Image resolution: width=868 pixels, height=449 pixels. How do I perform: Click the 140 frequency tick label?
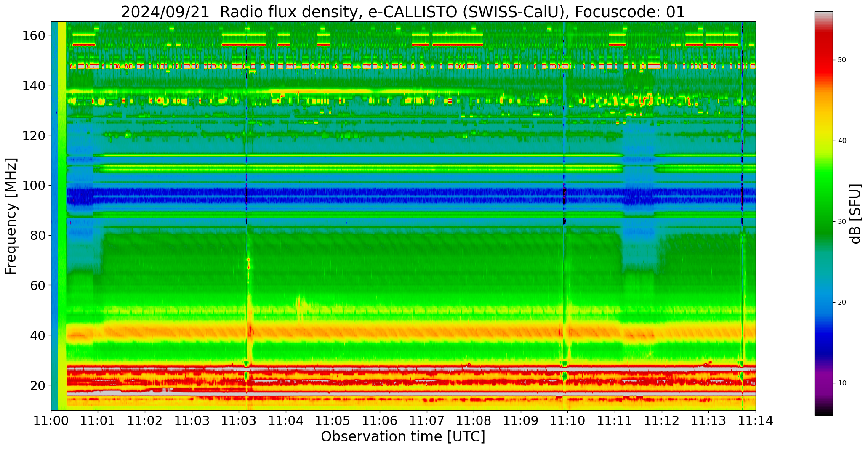pos(34,86)
